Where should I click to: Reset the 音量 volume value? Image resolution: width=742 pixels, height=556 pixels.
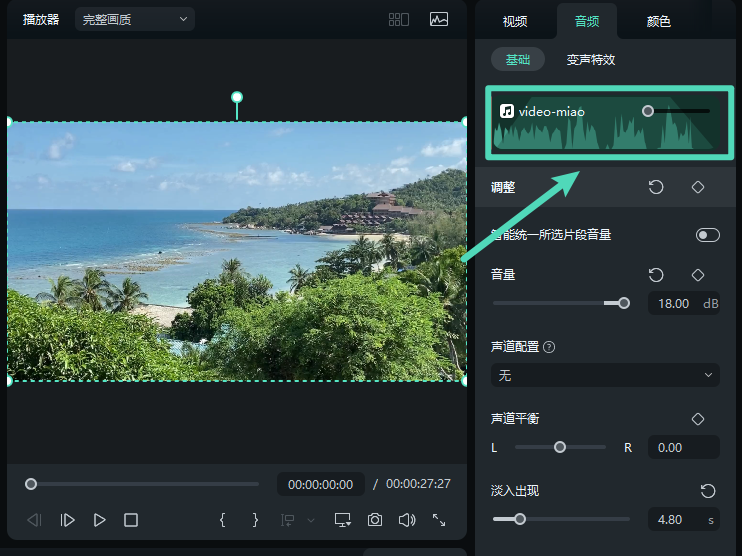pos(656,275)
